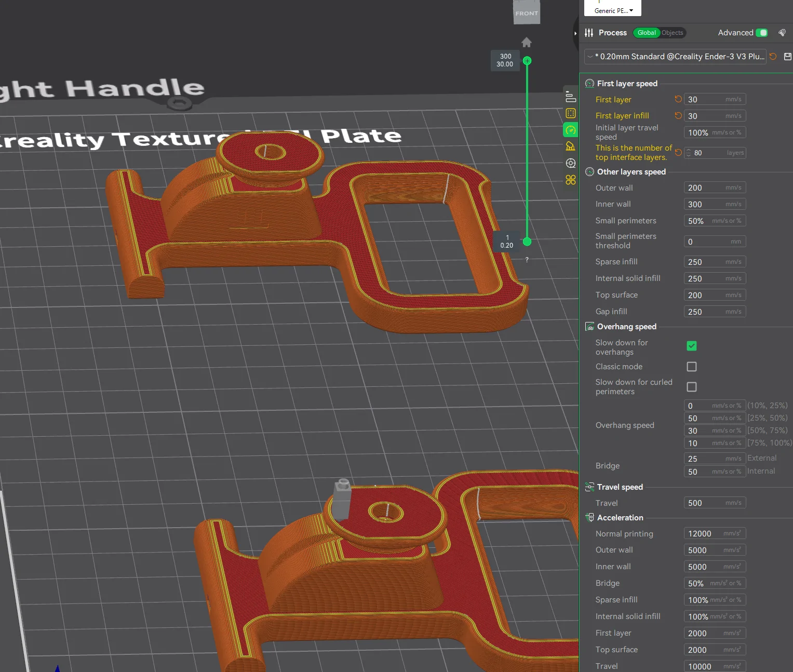Open the Support settings tab icon
Image resolution: width=793 pixels, height=672 pixels.
570,146
